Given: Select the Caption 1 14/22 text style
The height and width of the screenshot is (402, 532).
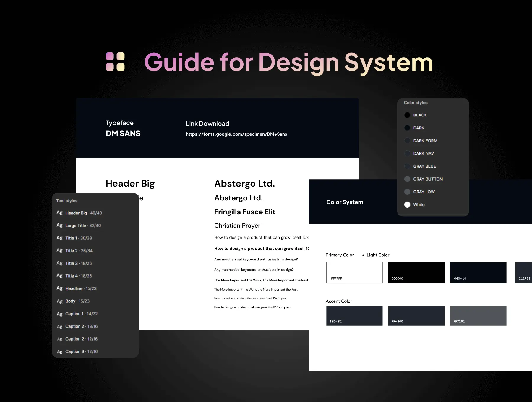Looking at the screenshot, I should 81,314.
